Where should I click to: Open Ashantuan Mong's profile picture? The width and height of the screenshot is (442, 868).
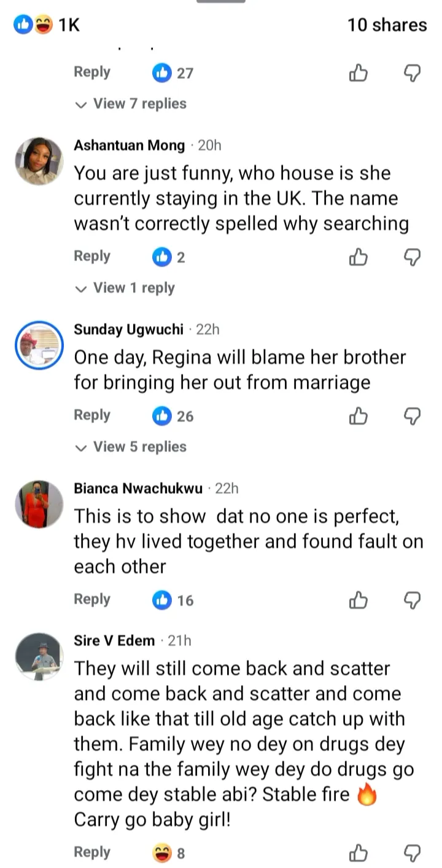(39, 161)
